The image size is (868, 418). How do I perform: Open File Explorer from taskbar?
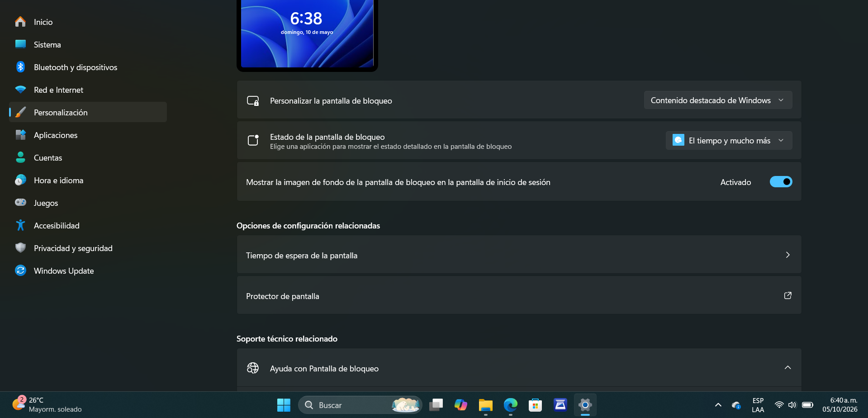pos(486,405)
